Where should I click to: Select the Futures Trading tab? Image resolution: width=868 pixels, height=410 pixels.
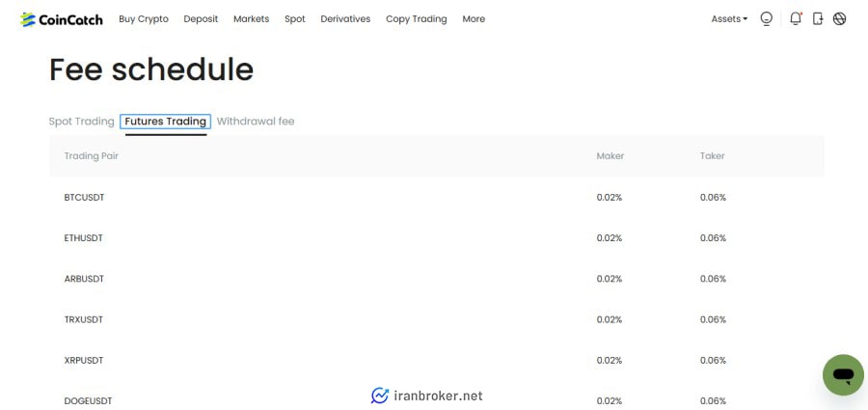(166, 122)
